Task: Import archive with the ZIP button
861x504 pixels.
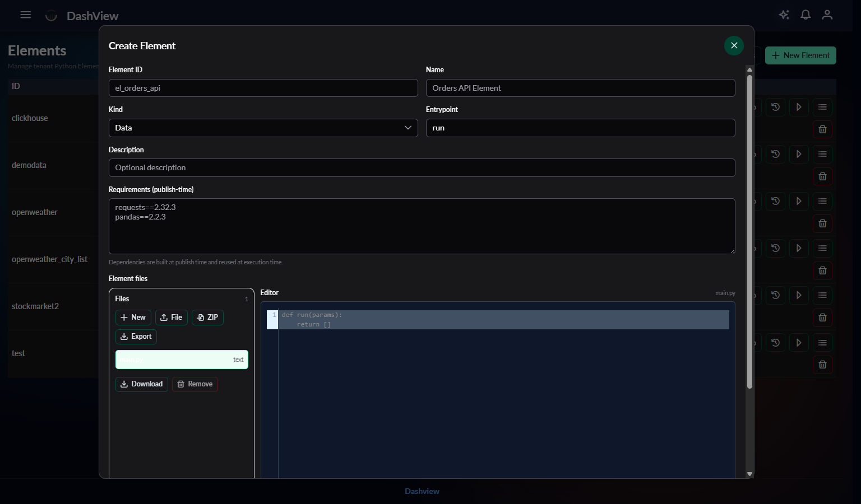Action: coord(207,318)
